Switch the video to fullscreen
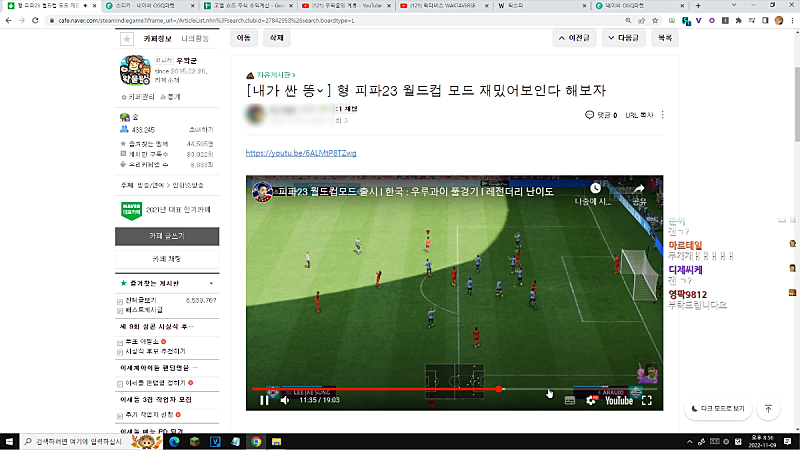The height and width of the screenshot is (450, 800). click(646, 401)
